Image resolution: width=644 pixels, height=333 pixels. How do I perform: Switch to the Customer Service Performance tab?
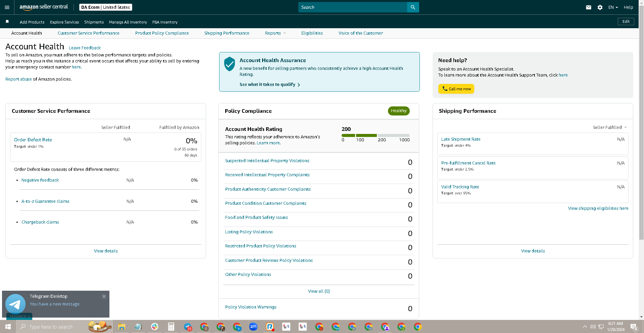(89, 33)
